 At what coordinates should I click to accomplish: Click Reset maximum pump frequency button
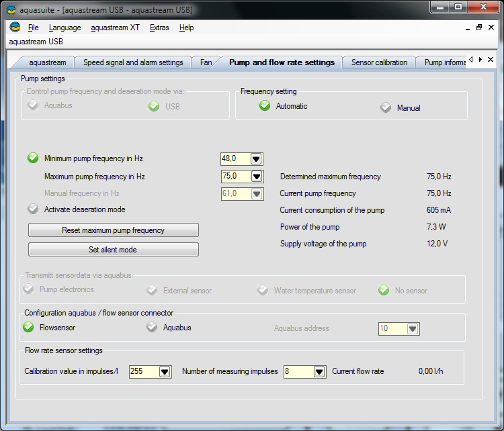click(114, 230)
